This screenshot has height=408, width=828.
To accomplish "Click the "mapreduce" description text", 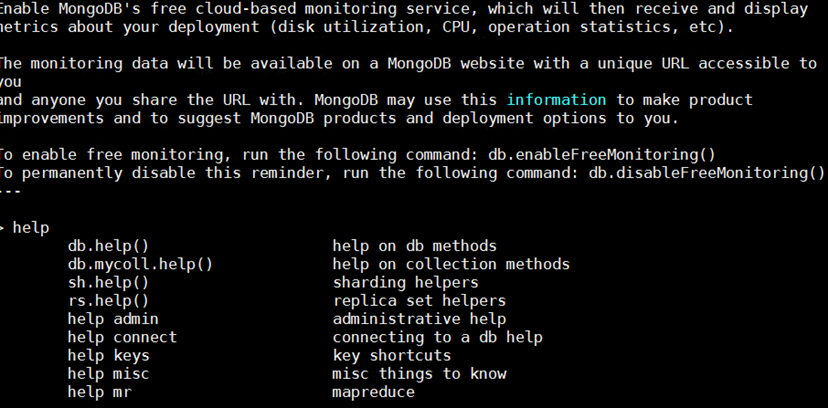I will [373, 392].
